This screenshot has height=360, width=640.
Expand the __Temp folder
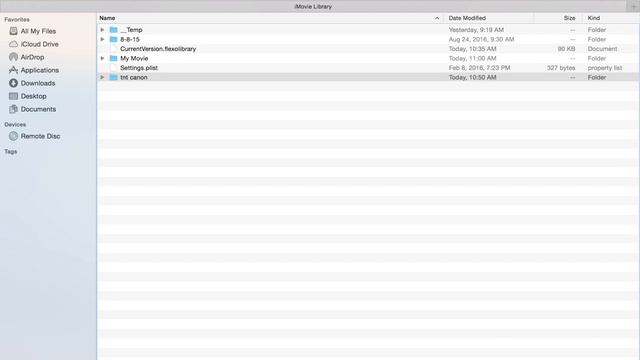pos(102,30)
